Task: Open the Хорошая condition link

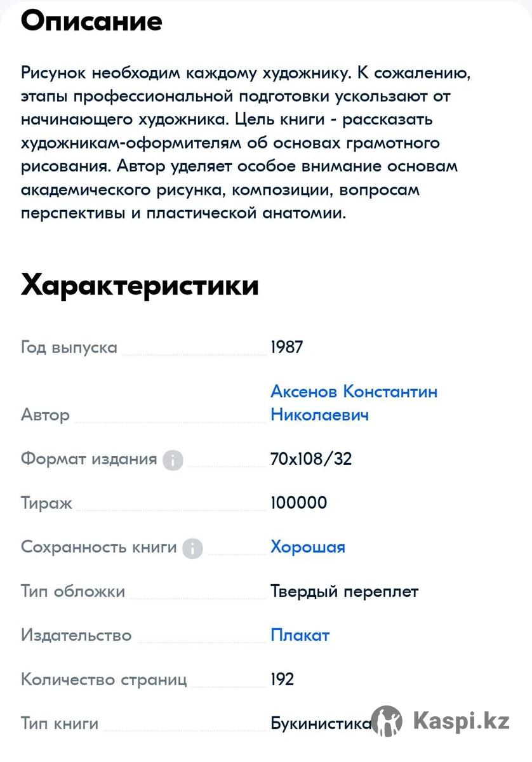Action: (x=308, y=547)
